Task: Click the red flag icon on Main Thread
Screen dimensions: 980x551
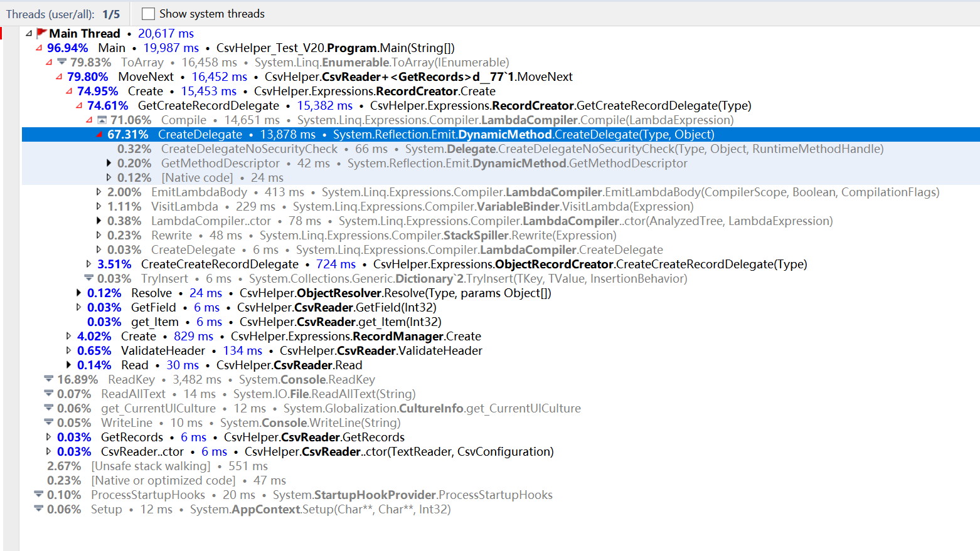Action: pyautogui.click(x=41, y=33)
